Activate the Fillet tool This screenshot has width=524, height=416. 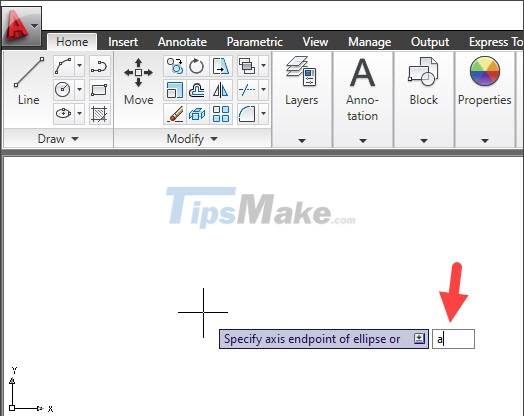247,114
